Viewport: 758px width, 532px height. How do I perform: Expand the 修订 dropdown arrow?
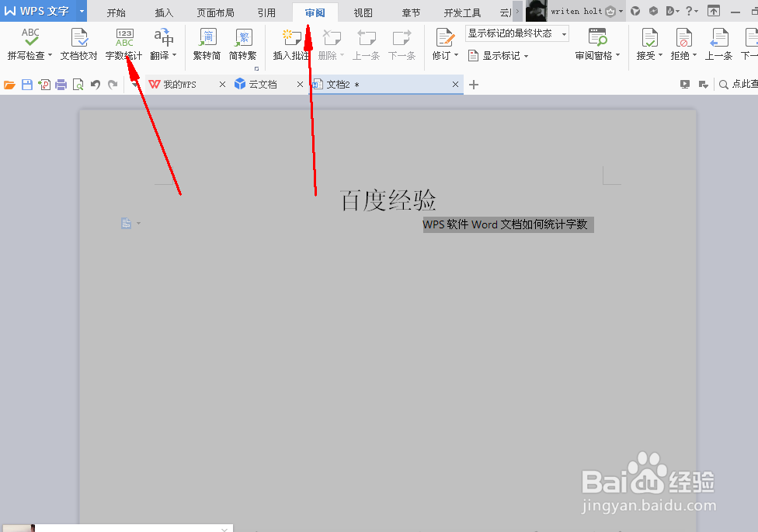pos(457,55)
